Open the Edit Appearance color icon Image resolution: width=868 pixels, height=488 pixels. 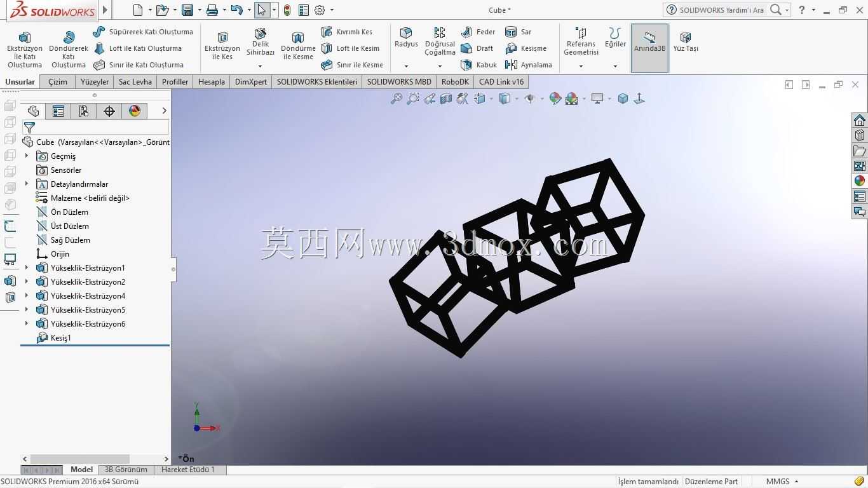pyautogui.click(x=555, y=98)
